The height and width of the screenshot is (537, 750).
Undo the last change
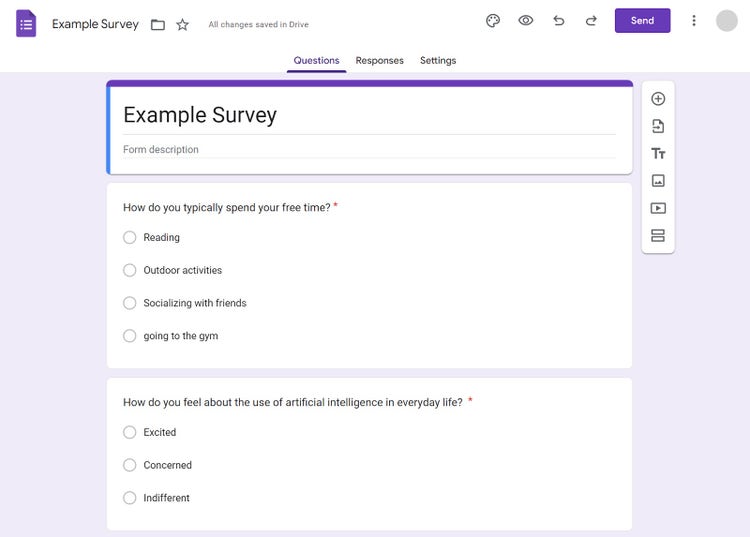click(x=559, y=20)
